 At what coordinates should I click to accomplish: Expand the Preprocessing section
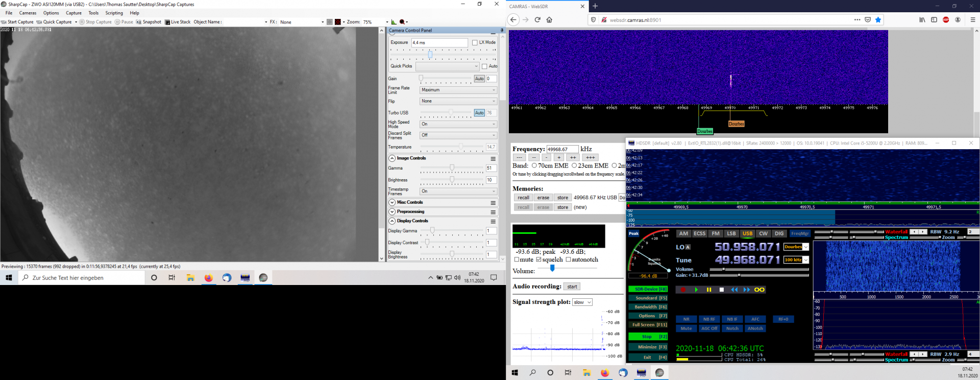coord(392,211)
